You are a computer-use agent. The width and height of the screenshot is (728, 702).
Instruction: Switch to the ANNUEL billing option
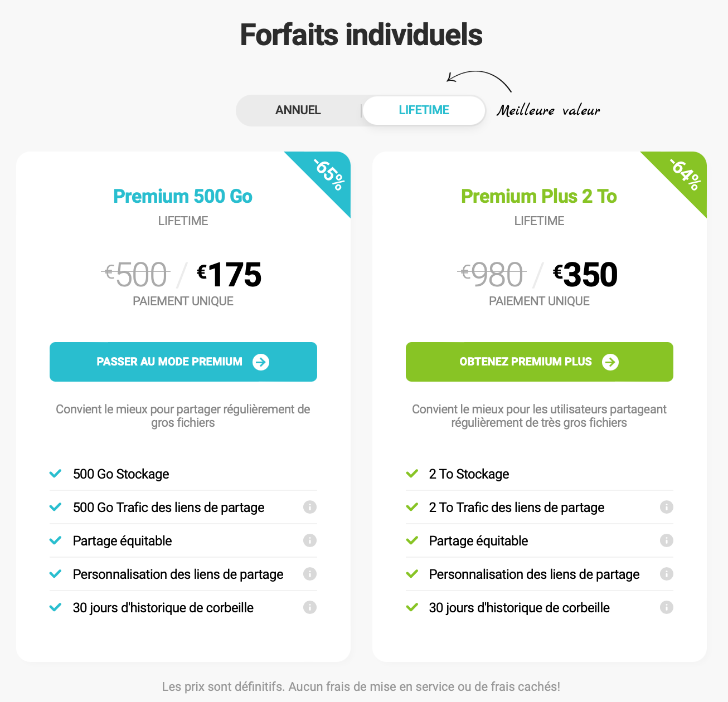click(298, 110)
